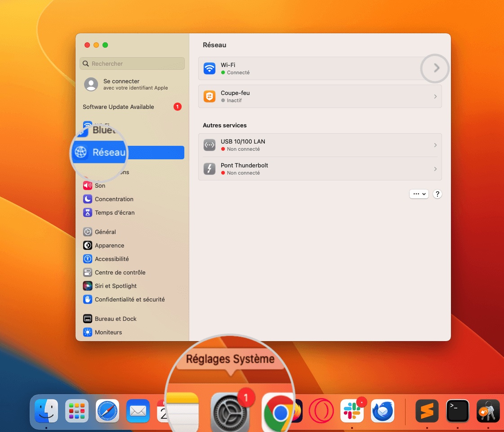This screenshot has width=504, height=432.
Task: Open Concentration settings in sidebar
Action: pyautogui.click(x=132, y=199)
